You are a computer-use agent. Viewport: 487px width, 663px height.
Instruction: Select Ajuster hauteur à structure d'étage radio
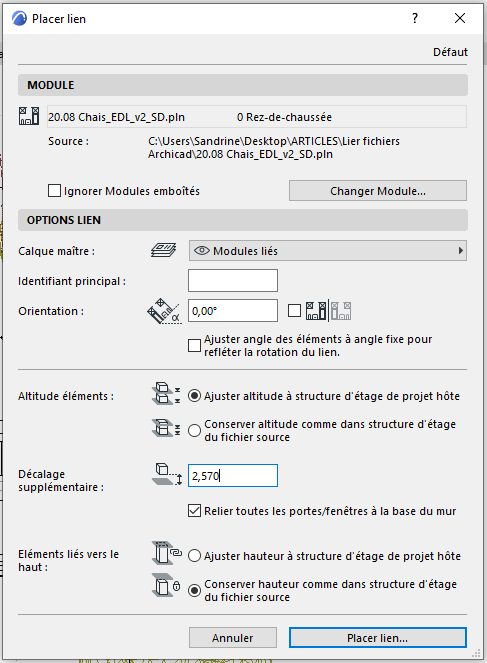coord(194,556)
